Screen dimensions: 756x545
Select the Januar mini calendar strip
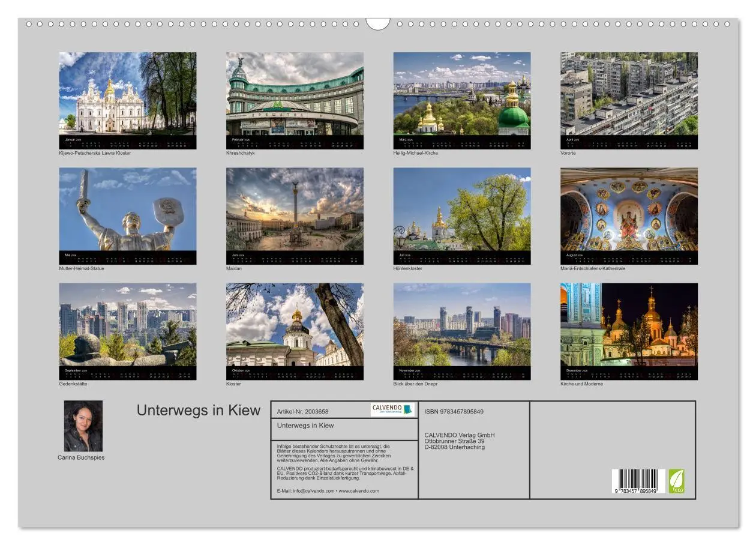click(128, 143)
